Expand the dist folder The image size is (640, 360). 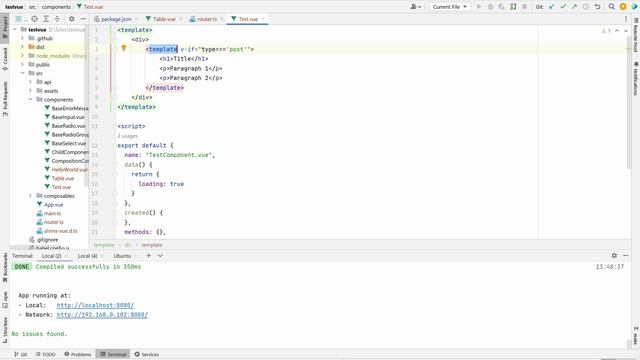(x=22, y=47)
